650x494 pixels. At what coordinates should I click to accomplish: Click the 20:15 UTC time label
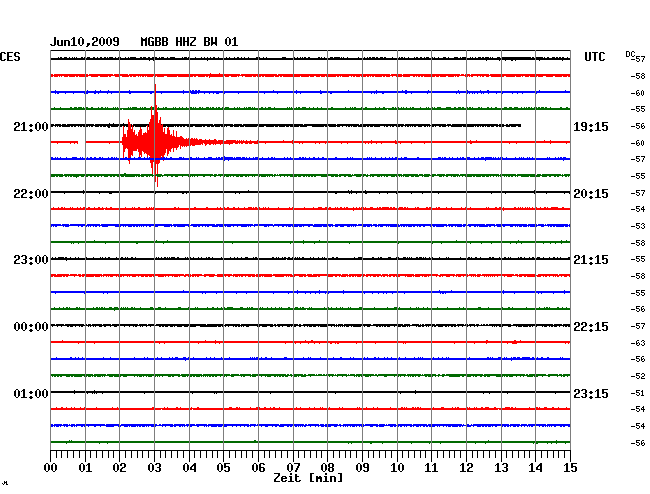[x=591, y=194]
